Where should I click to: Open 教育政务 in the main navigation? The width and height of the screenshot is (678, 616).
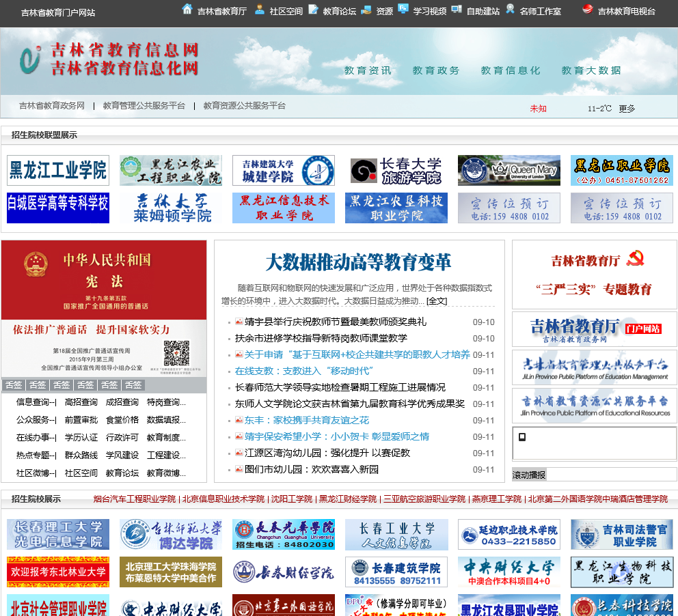click(436, 70)
